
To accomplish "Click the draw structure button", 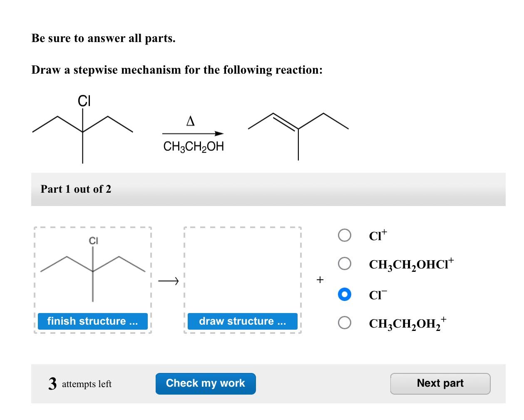I will [243, 321].
